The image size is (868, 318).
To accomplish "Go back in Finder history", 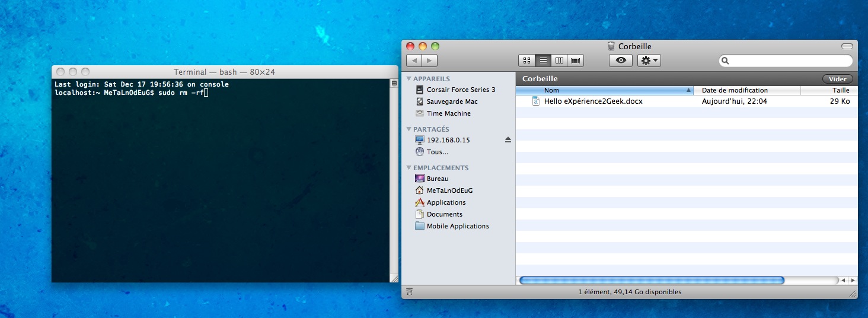I will click(x=414, y=61).
